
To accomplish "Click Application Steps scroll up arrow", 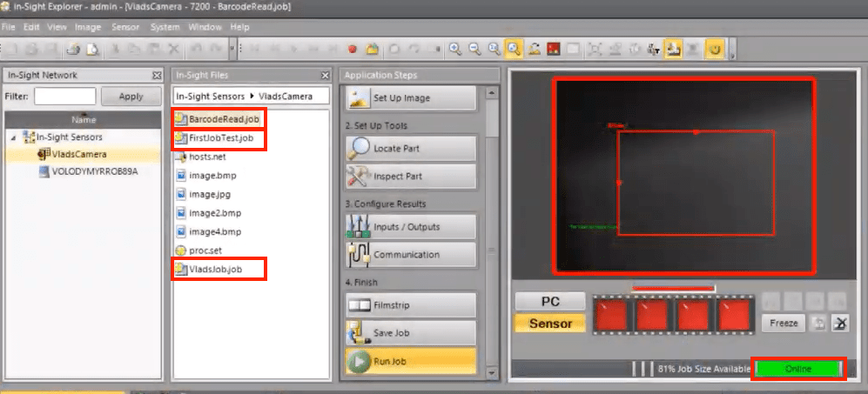I will pos(491,92).
